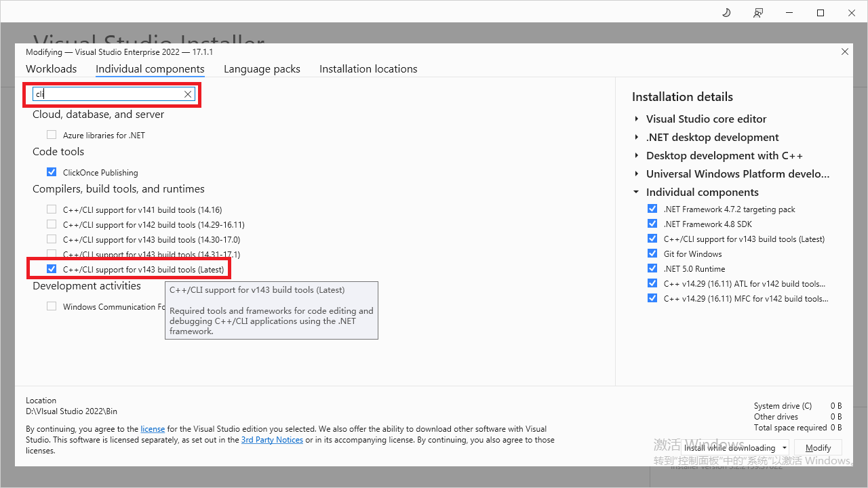The height and width of the screenshot is (488, 868).
Task: Toggle the night mode moon icon
Action: click(726, 13)
